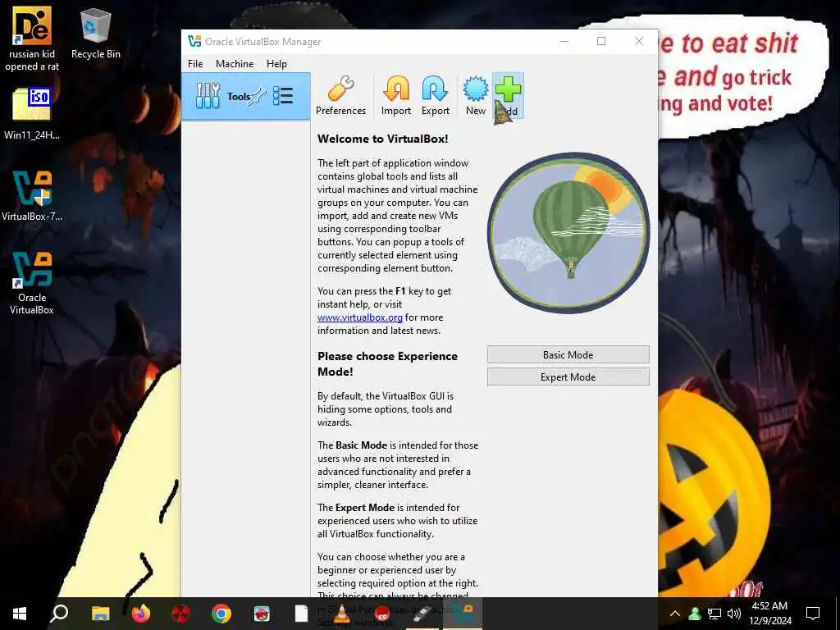Click the green plus Add icon
The image size is (840, 630).
(508, 96)
